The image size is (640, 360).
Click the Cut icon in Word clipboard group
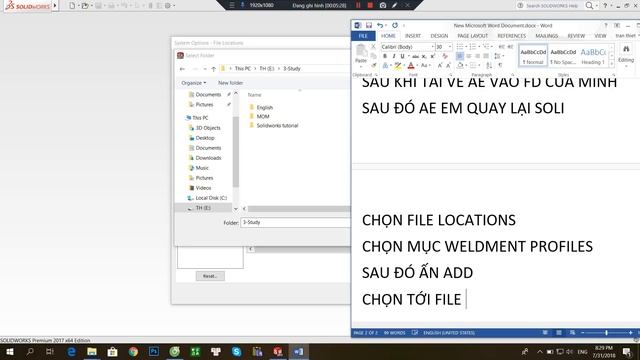coord(373,47)
